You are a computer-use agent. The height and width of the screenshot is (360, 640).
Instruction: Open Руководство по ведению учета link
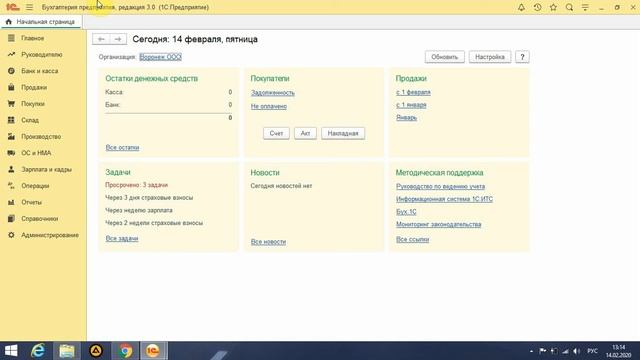pos(440,186)
